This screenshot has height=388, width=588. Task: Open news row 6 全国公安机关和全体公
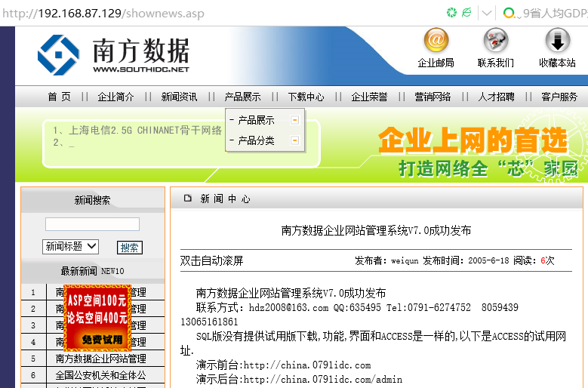pos(100,375)
